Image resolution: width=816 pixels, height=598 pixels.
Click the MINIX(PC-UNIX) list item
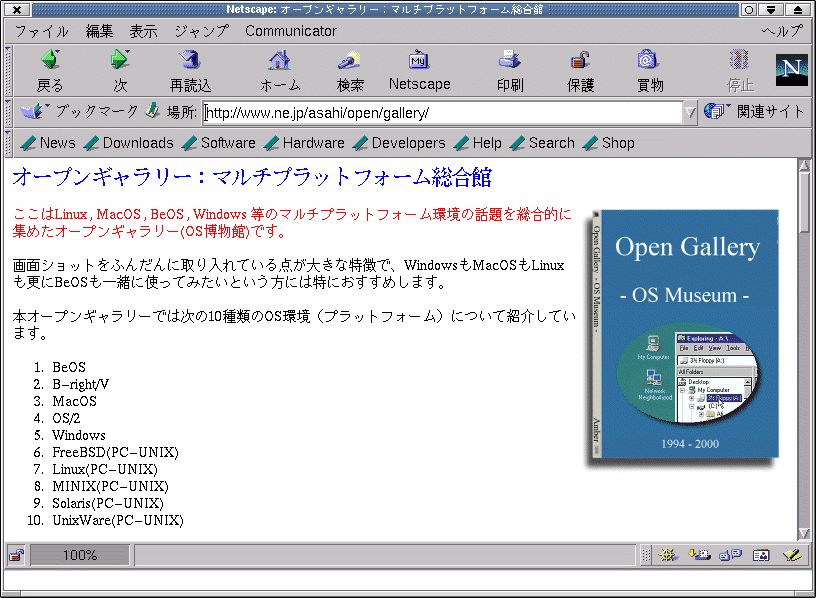pyautogui.click(x=110, y=487)
